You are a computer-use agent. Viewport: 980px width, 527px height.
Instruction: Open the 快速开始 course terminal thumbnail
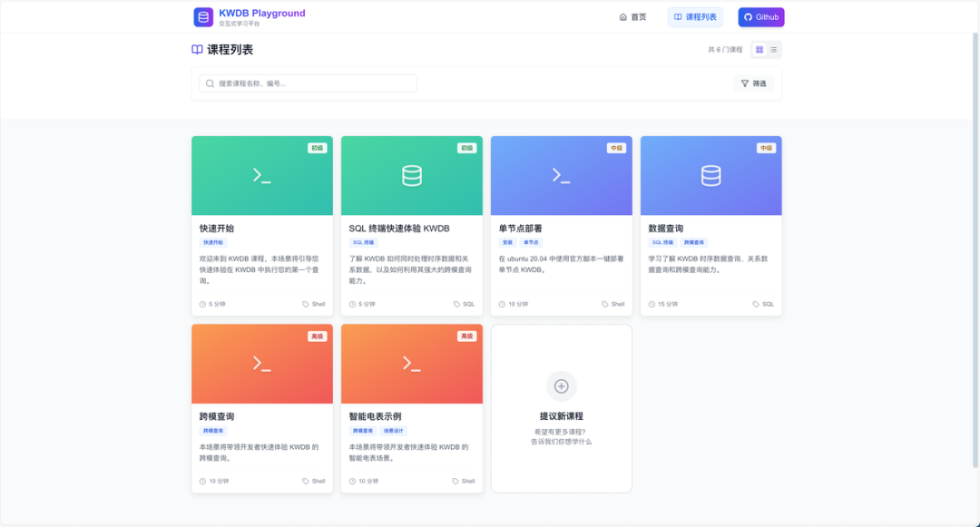click(x=262, y=175)
